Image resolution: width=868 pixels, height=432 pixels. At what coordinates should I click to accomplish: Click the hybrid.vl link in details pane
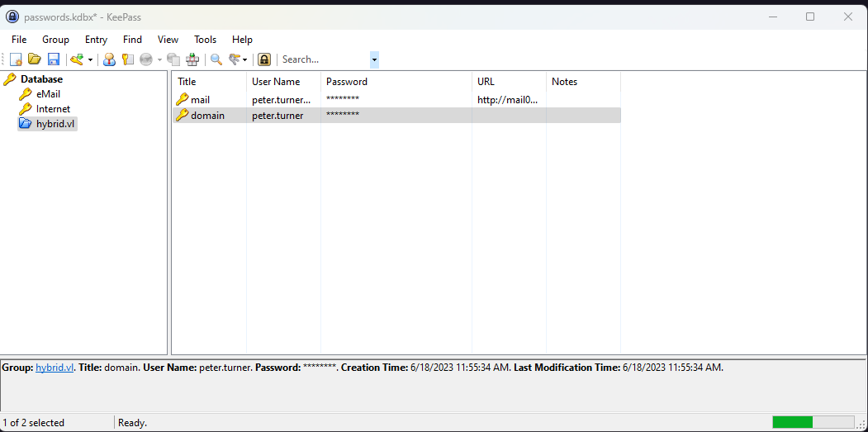coord(55,368)
